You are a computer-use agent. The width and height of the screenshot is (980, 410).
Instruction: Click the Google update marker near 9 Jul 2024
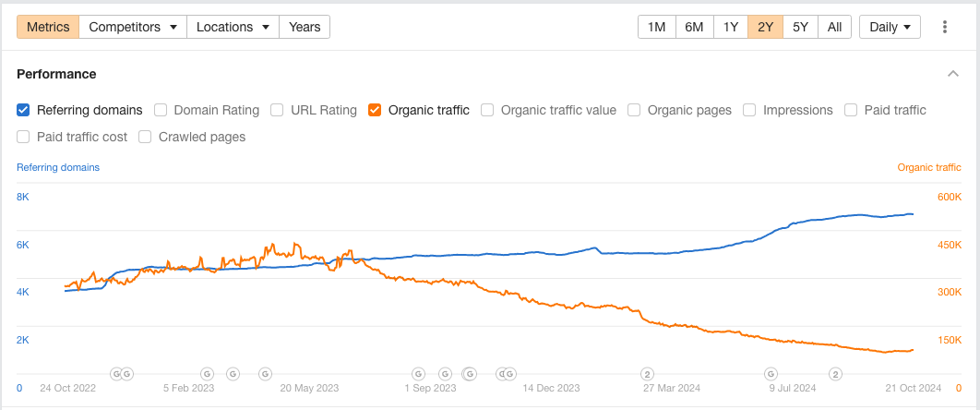(x=771, y=374)
